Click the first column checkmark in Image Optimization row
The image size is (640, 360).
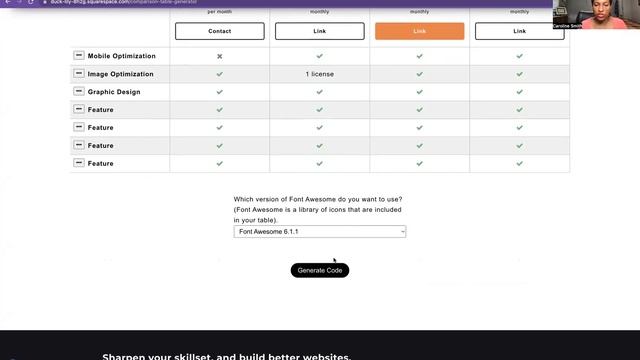pyautogui.click(x=220, y=74)
